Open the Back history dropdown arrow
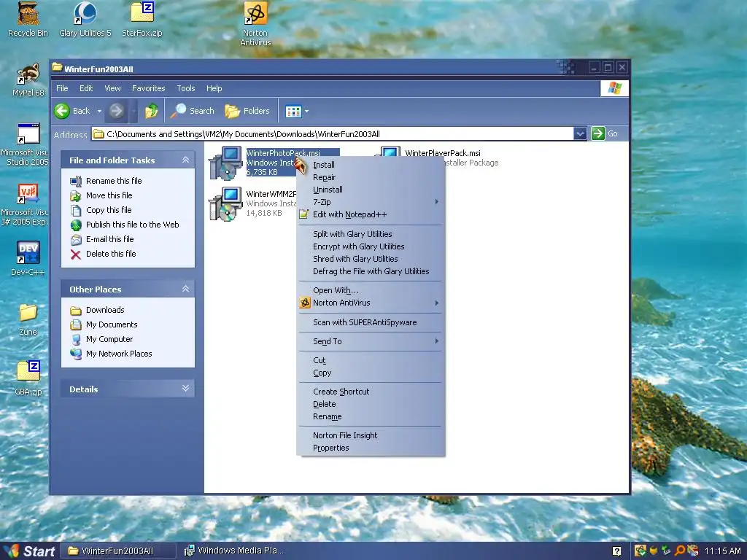This screenshot has width=747, height=560. (x=99, y=111)
